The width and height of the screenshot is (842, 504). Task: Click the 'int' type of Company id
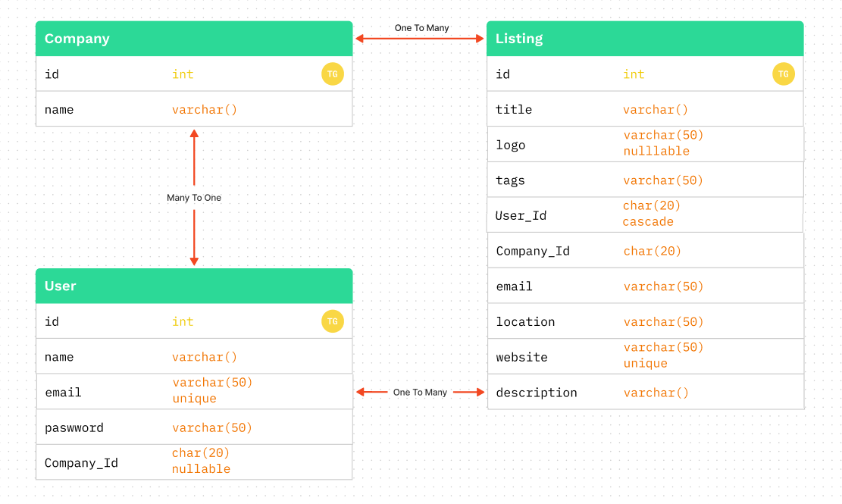point(183,74)
